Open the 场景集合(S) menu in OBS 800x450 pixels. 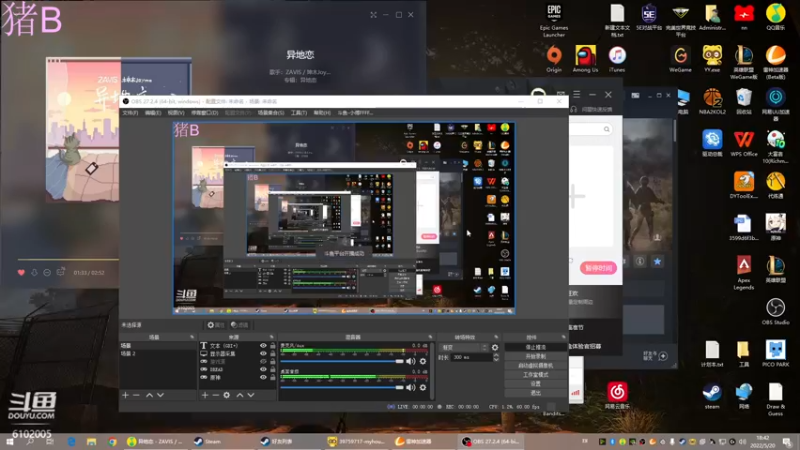(271, 113)
